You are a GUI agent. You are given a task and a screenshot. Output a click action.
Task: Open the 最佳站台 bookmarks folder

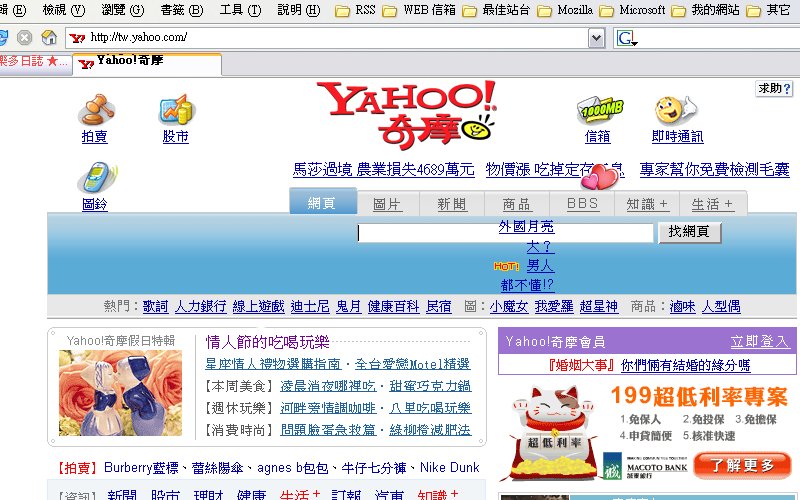click(495, 10)
